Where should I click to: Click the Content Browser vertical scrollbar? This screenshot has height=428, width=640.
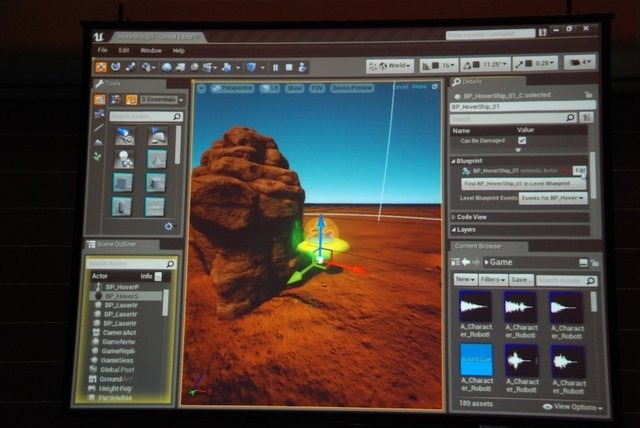[x=594, y=302]
